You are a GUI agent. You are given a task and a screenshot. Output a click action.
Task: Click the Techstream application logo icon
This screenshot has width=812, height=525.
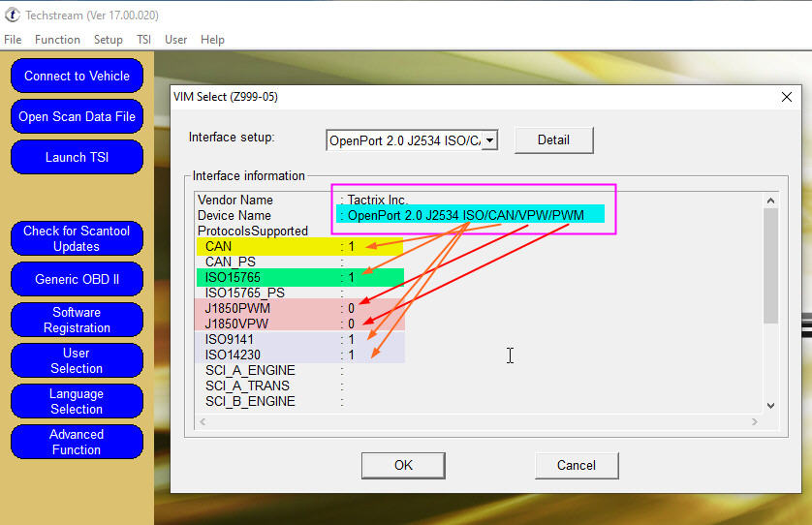13,15
